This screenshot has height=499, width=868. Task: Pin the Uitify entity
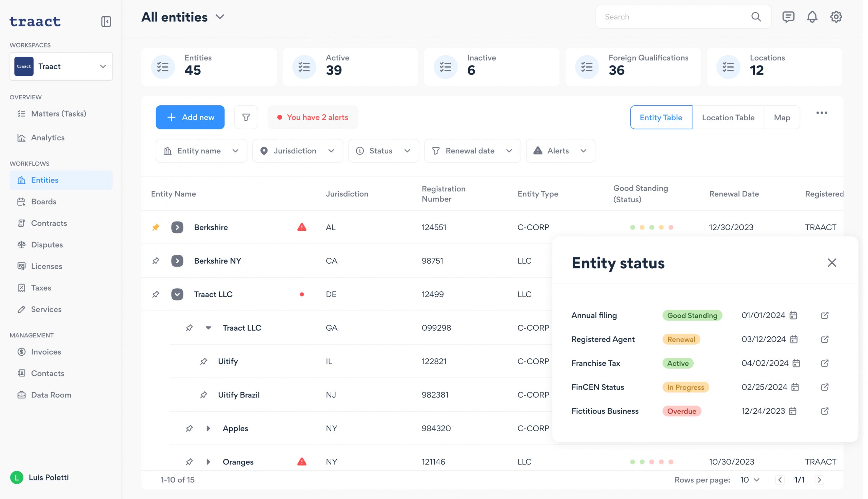[x=204, y=361]
